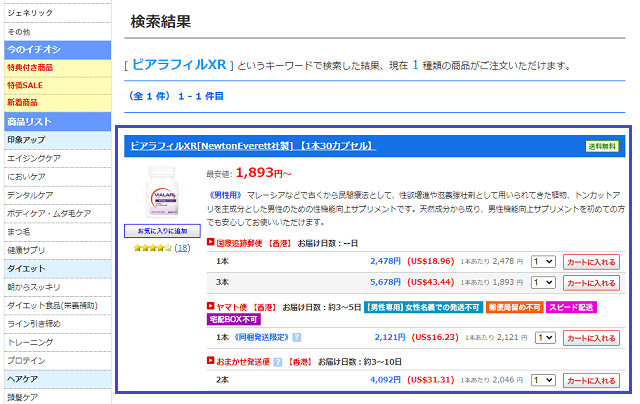Open 特典付き商品 in the sidebar

pyautogui.click(x=58, y=68)
